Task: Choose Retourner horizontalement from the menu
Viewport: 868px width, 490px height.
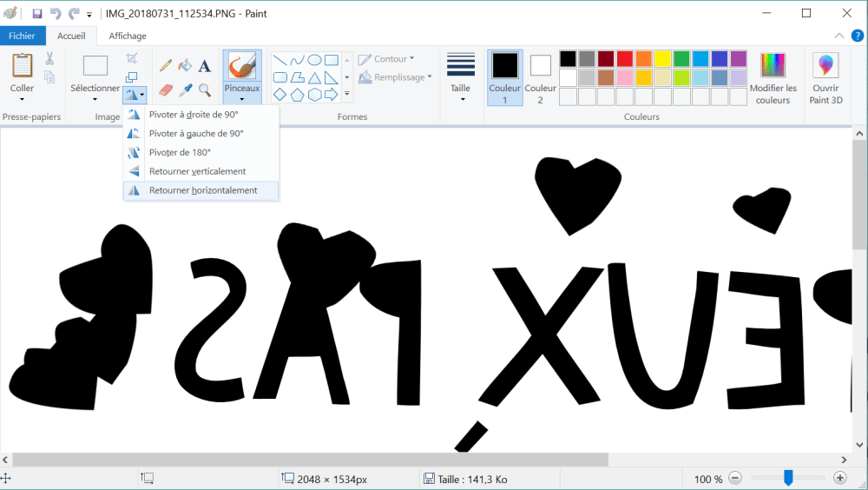Action: (202, 190)
